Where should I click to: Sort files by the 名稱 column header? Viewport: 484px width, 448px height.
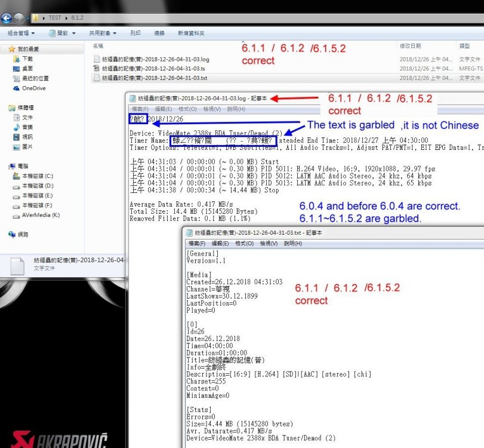pos(98,46)
